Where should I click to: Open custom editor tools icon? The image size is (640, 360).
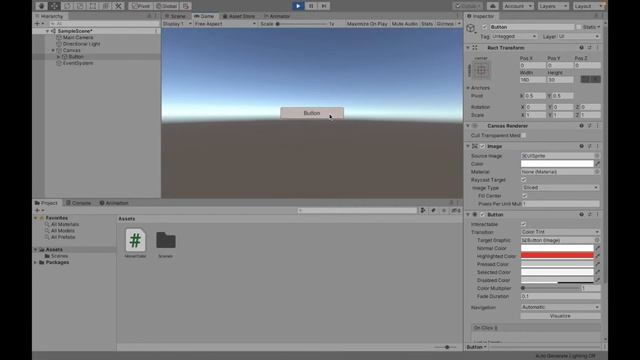118,6
